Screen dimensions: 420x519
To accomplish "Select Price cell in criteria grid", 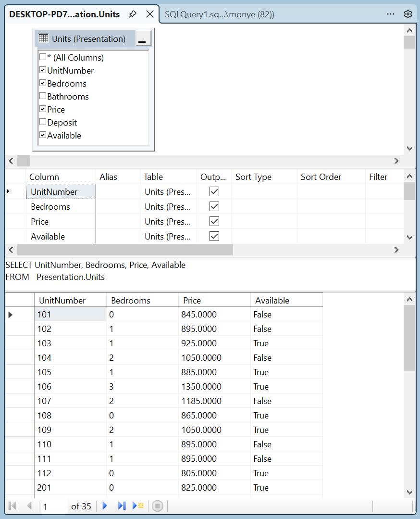I will (x=61, y=221).
